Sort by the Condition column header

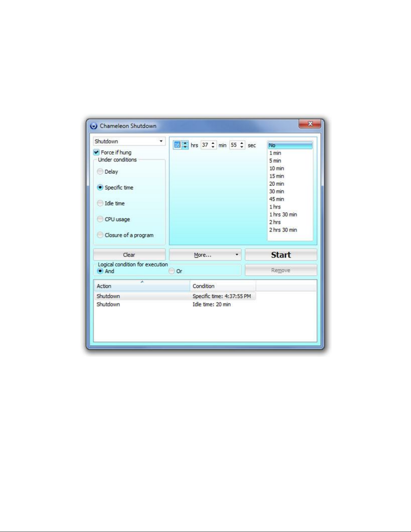(223, 286)
